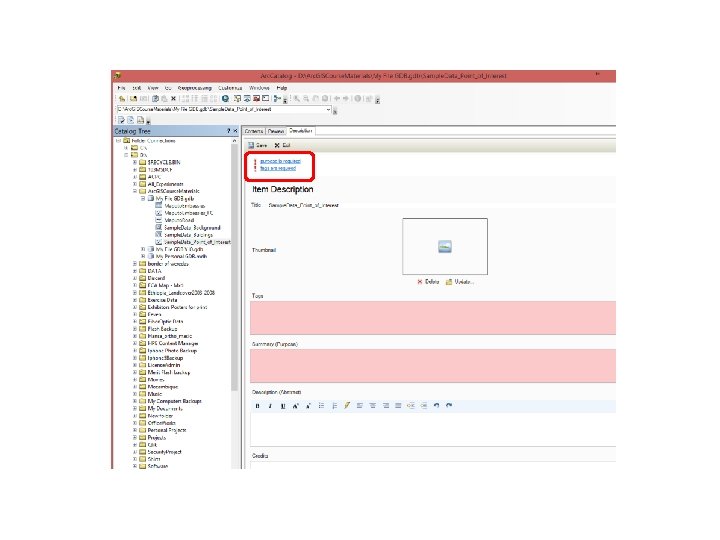Center-align the description text
Screen dimensions: 720x540
pos(373,406)
